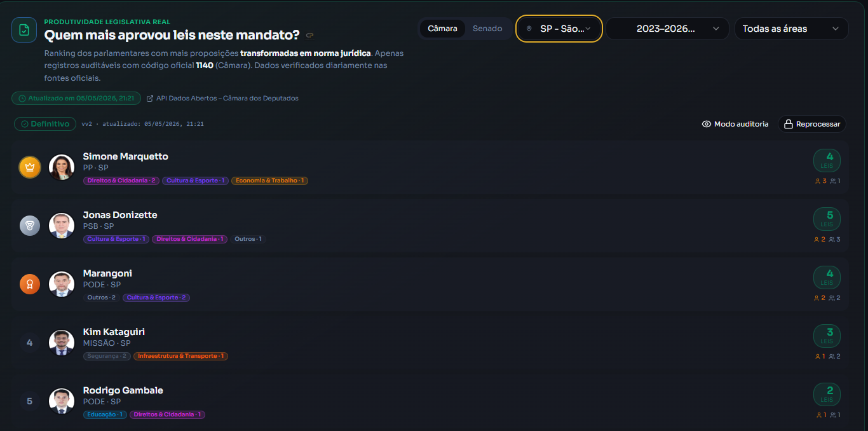Click the name Simone Marquetto
Image resolution: width=868 pixels, height=431 pixels.
[x=126, y=156]
